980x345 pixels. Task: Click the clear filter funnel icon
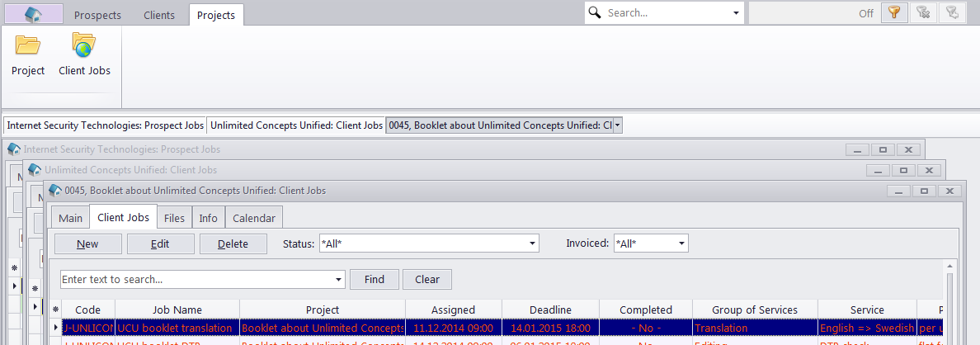click(x=923, y=12)
